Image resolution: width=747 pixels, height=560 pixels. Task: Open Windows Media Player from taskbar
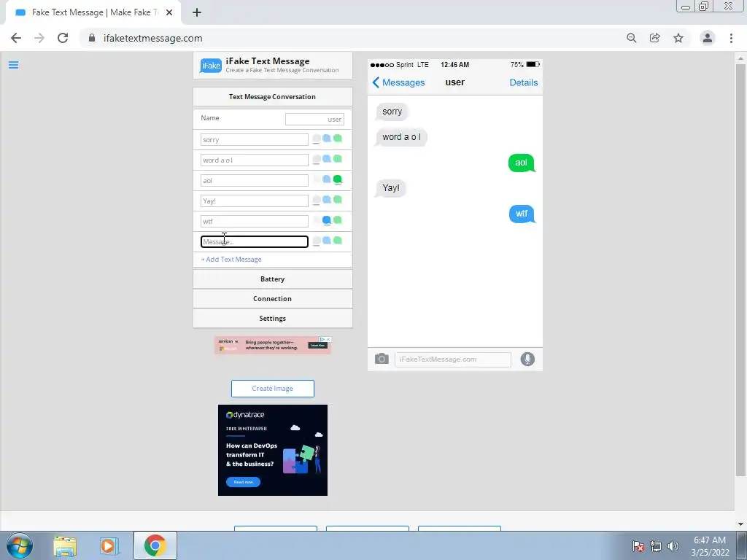click(x=109, y=545)
